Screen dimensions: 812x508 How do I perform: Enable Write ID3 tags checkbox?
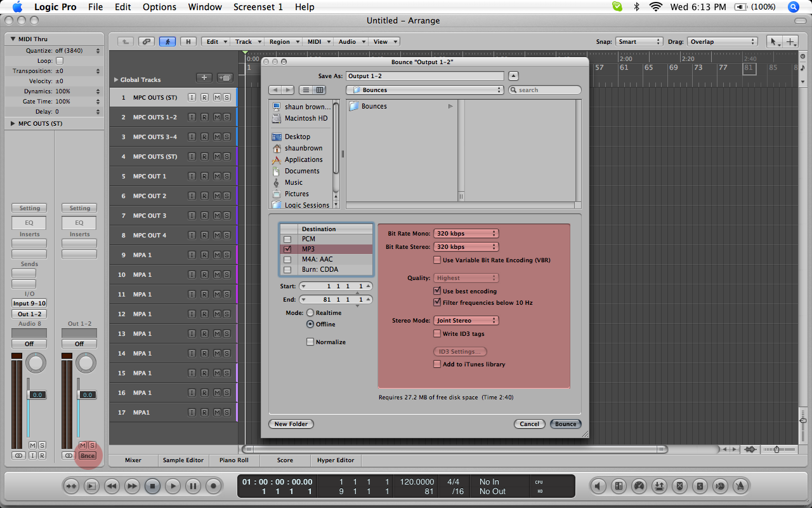tap(437, 333)
